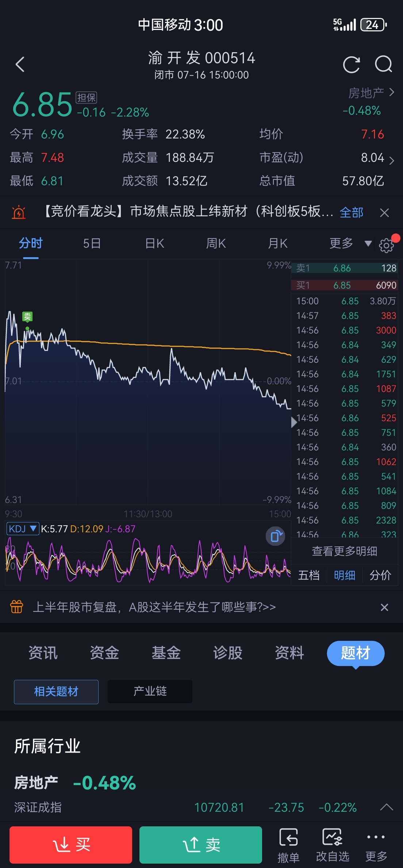
Task: Tap the 14:57 trade row 383
Action: point(346,316)
